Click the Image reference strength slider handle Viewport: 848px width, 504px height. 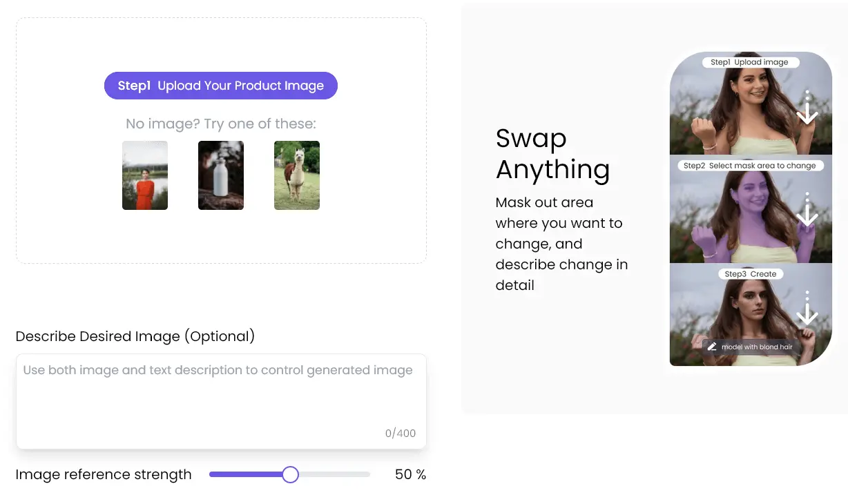click(x=290, y=474)
